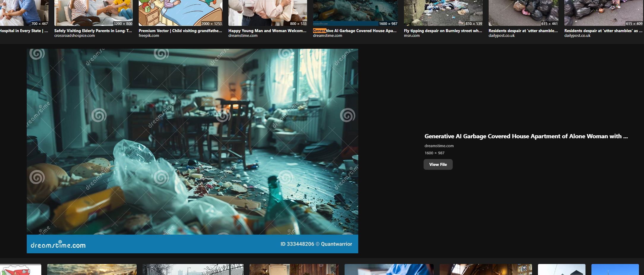Click dreamstime.com under Happy Young Man result
The height and width of the screenshot is (275, 644).
coord(243,36)
